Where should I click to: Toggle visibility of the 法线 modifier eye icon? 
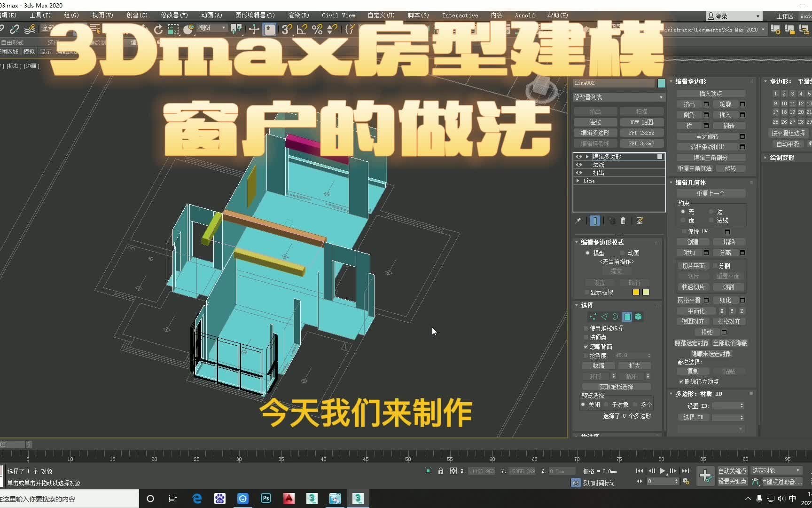pyautogui.click(x=579, y=165)
